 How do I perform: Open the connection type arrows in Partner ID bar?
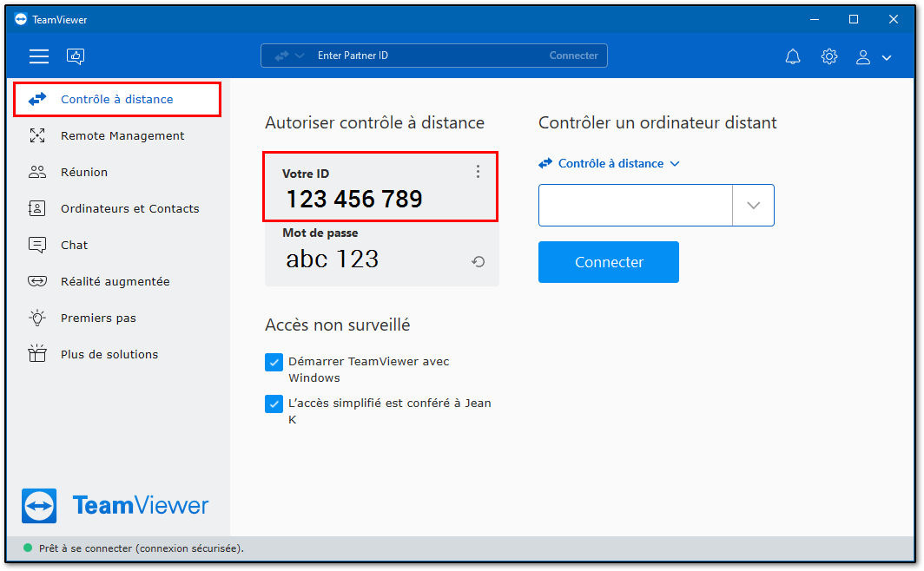pyautogui.click(x=288, y=56)
